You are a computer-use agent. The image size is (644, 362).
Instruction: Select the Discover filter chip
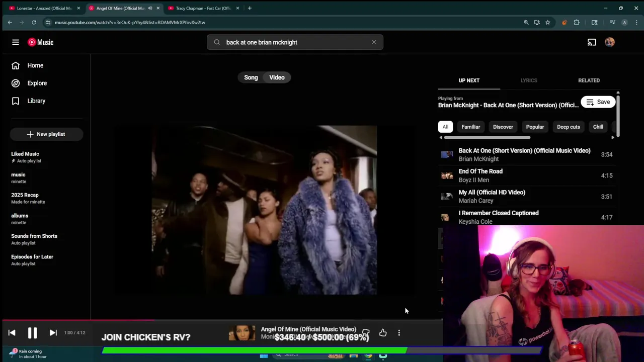(503, 127)
